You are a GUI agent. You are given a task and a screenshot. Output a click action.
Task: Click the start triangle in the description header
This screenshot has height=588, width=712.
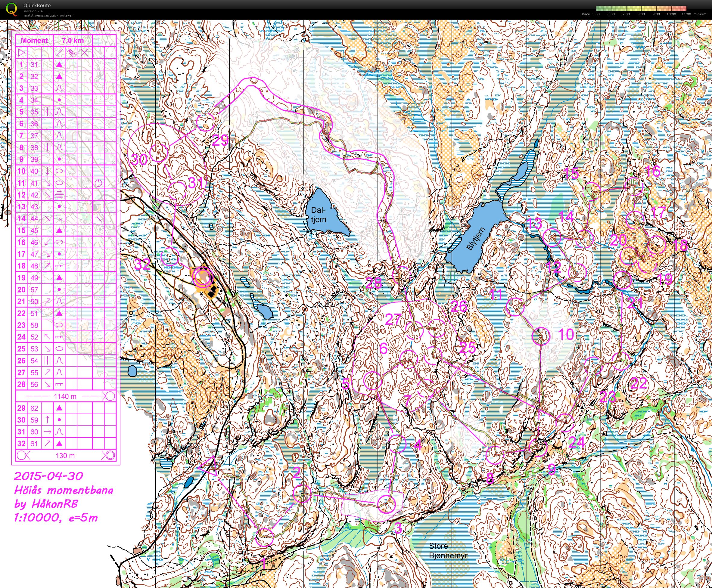click(21, 52)
